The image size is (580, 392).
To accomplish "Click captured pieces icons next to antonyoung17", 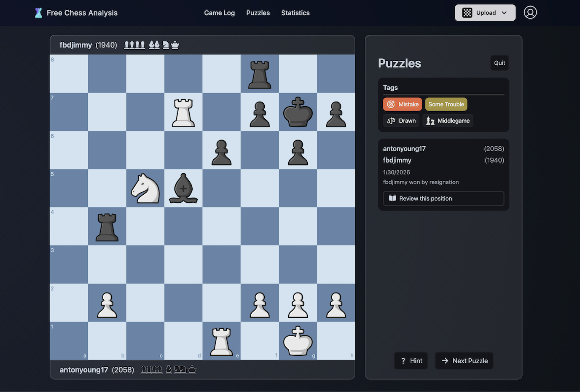I will coord(169,370).
